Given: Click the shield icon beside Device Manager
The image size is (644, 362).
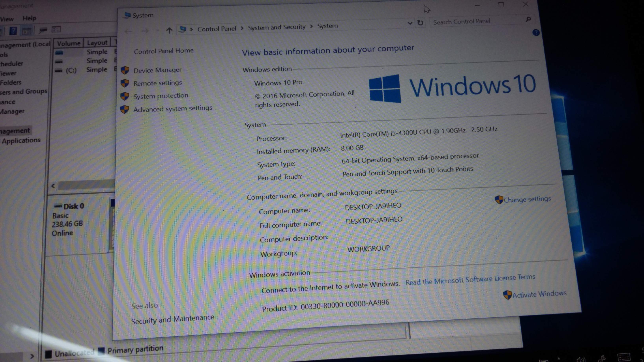Looking at the screenshot, I should pos(125,70).
